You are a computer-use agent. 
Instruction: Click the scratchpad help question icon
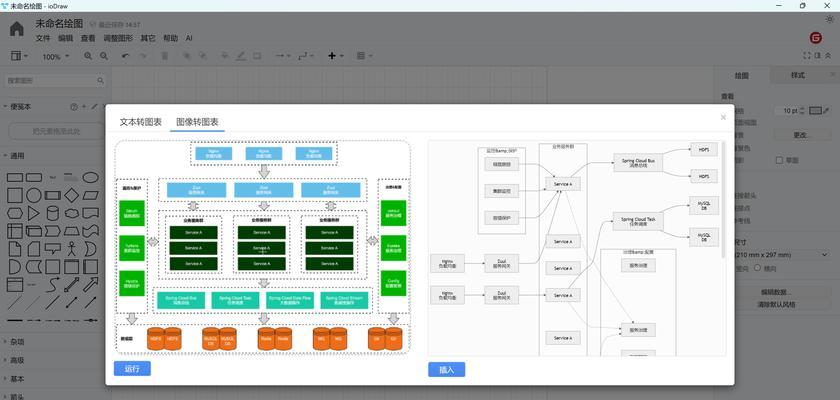(74, 107)
